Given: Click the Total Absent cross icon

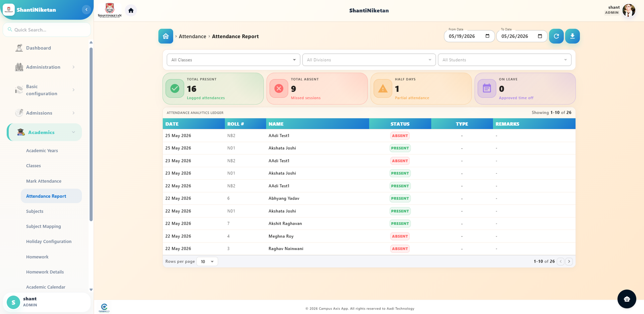Looking at the screenshot, I should point(279,88).
